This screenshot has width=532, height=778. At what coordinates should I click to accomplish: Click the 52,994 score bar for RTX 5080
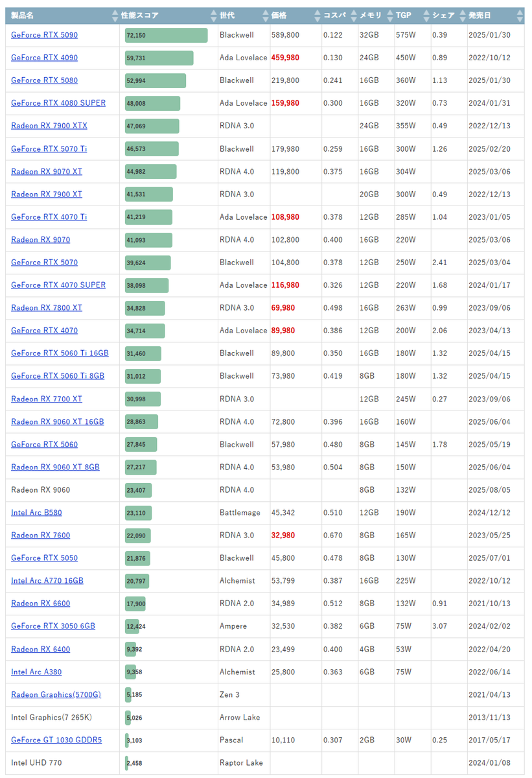(156, 80)
